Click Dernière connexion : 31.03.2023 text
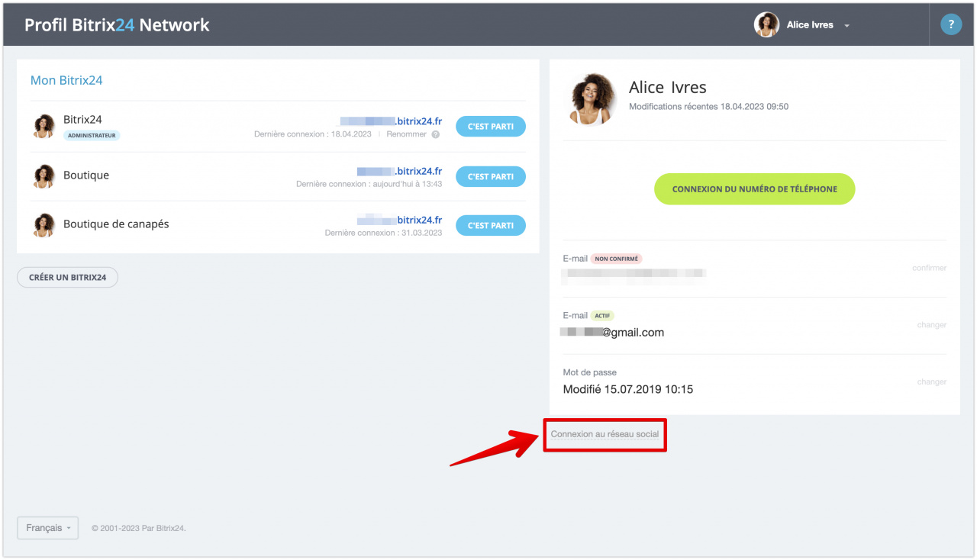Image resolution: width=977 pixels, height=560 pixels. click(383, 233)
